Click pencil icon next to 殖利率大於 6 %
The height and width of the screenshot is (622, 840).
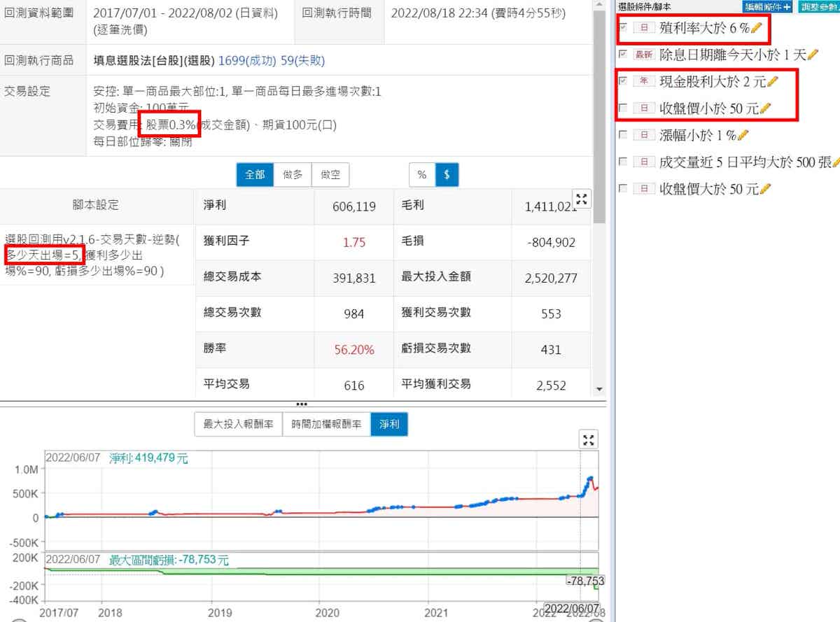tap(755, 28)
